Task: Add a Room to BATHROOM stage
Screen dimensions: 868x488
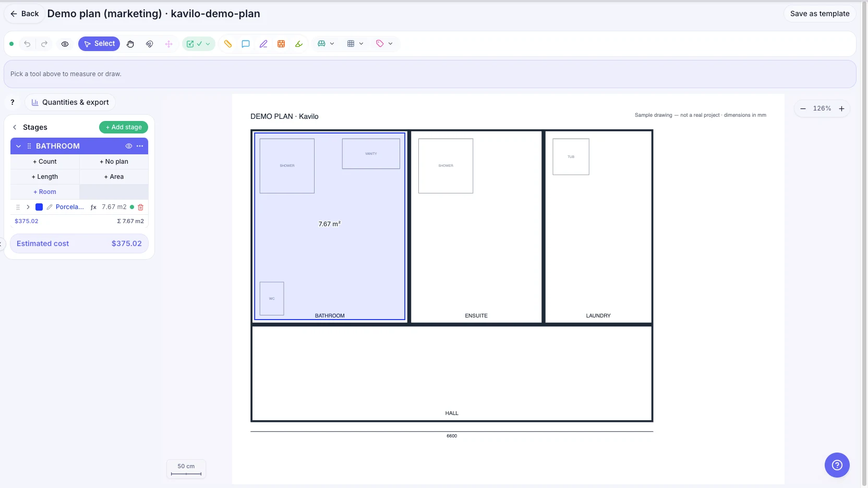Action: 45,192
